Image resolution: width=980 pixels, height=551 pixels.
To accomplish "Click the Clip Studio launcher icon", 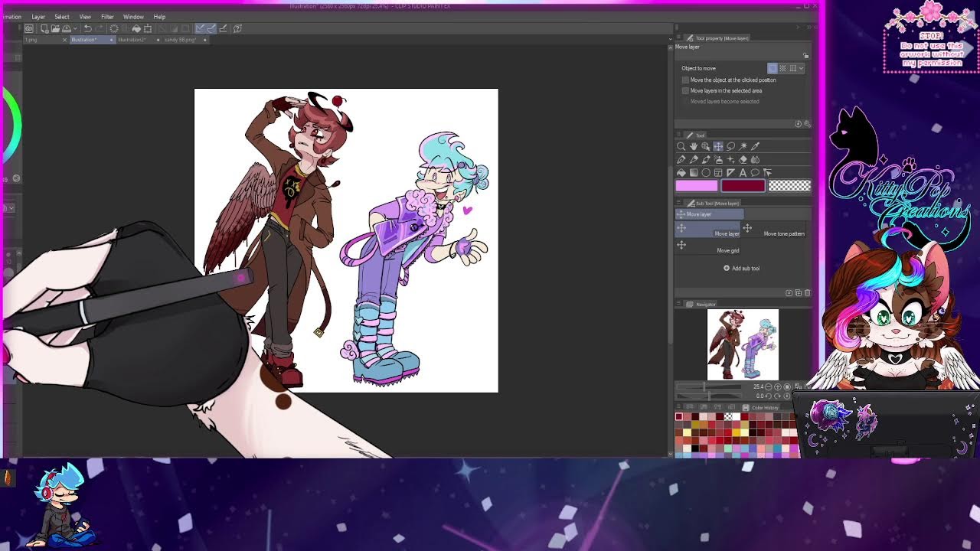I will [x=29, y=28].
